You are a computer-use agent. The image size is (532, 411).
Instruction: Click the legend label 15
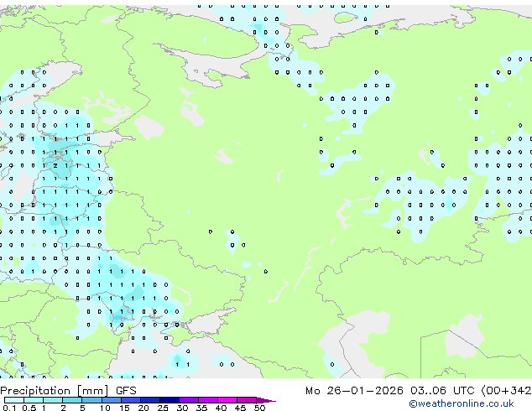(x=124, y=408)
